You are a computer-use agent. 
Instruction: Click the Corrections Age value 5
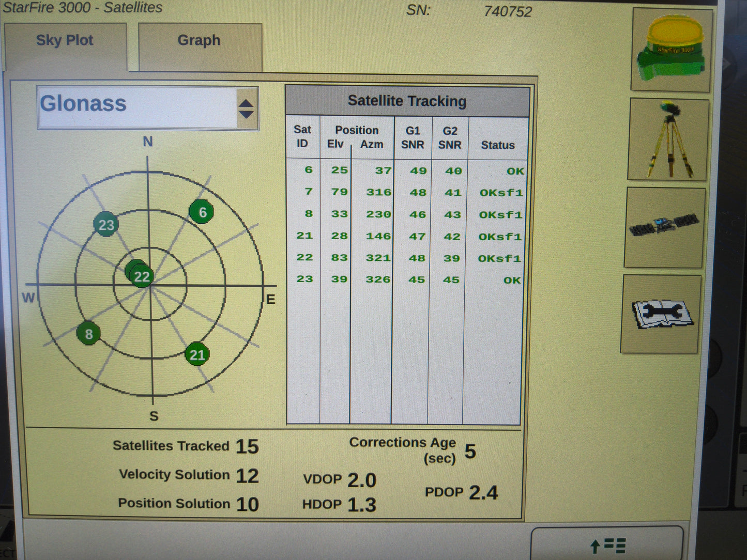(470, 451)
